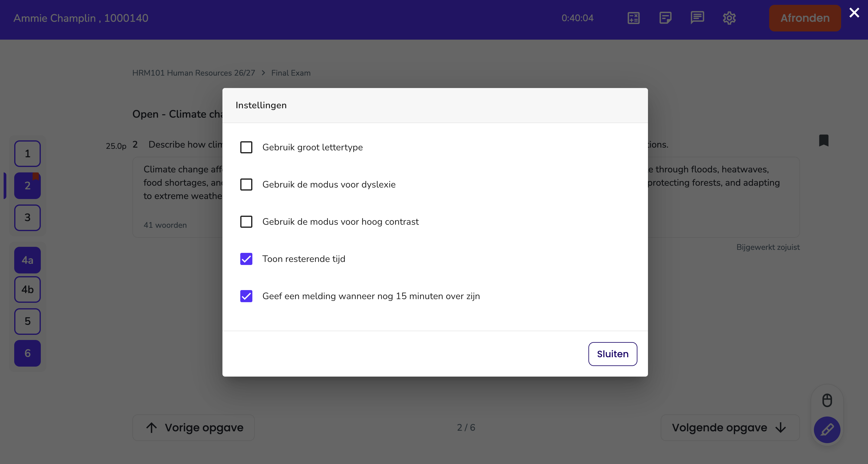The height and width of the screenshot is (464, 868).
Task: Open the round pencil drawing tool
Action: 827,430
